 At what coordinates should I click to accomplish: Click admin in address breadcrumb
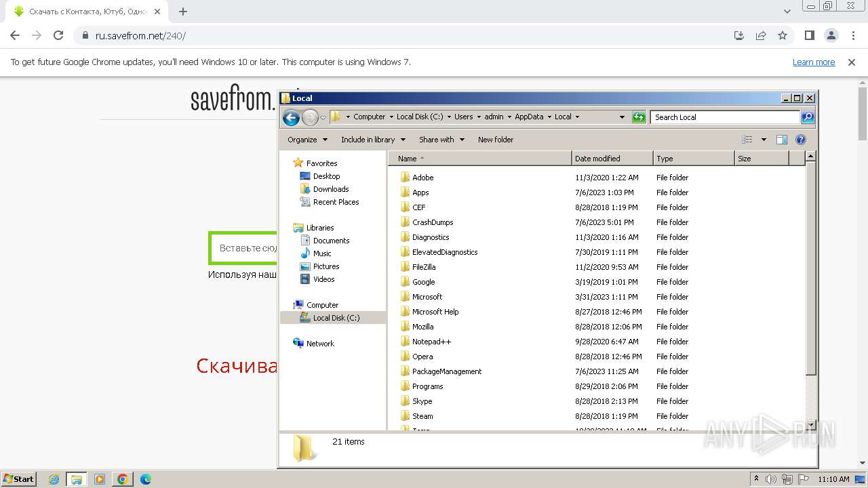[x=494, y=117]
